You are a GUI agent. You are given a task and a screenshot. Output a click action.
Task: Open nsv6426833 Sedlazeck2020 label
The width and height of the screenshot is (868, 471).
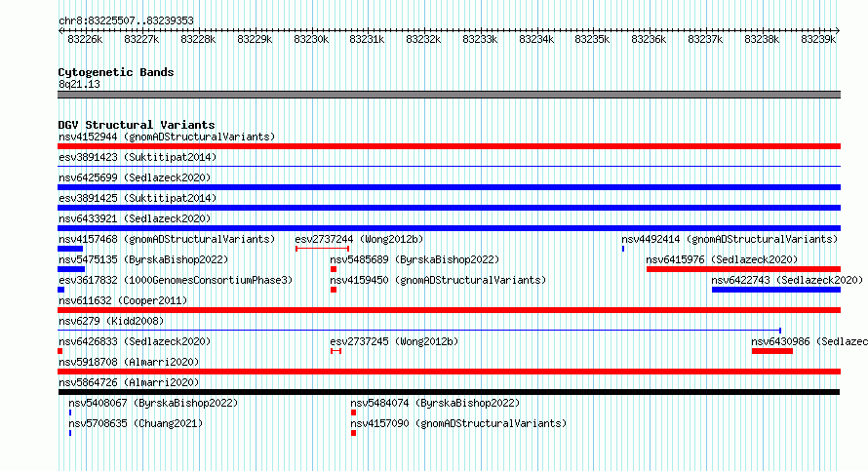(135, 341)
